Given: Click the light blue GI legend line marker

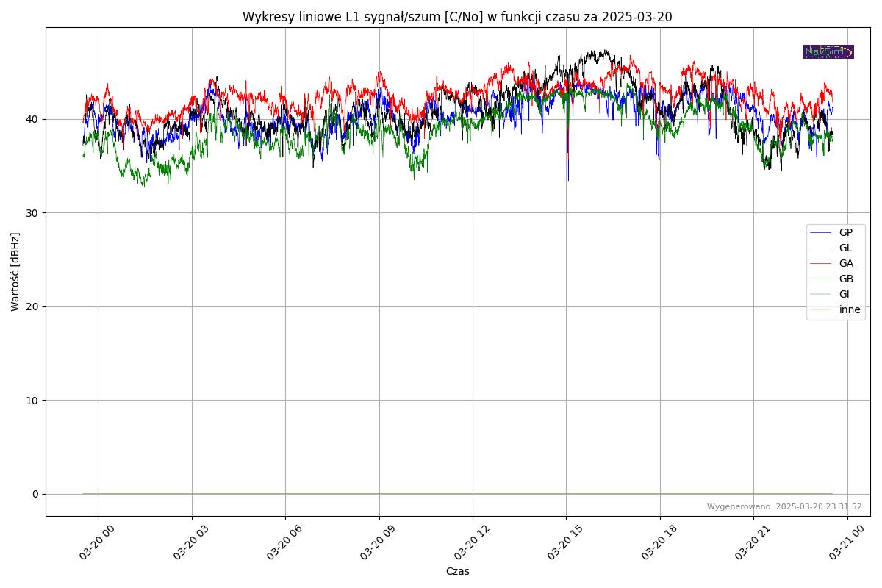Looking at the screenshot, I should pos(820,294).
